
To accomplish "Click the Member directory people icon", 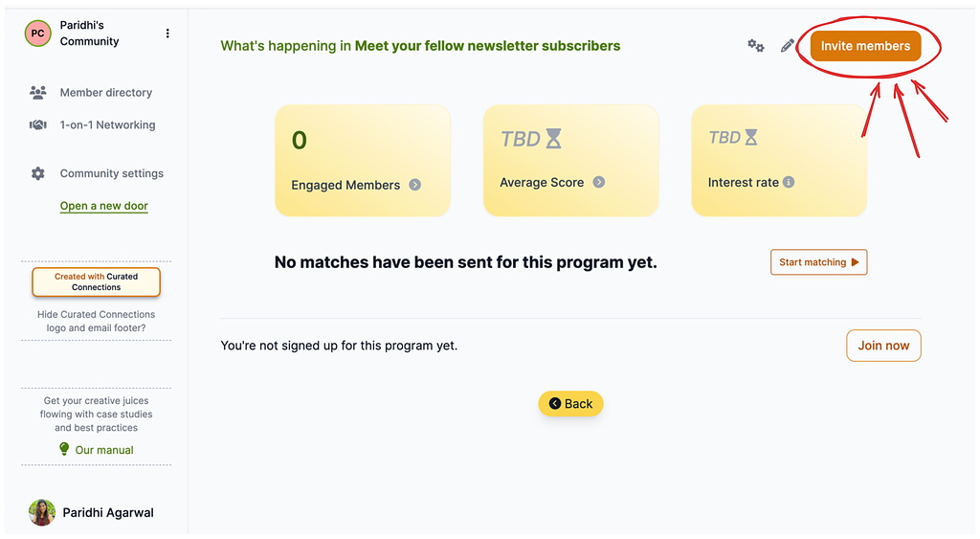I will [x=38, y=93].
